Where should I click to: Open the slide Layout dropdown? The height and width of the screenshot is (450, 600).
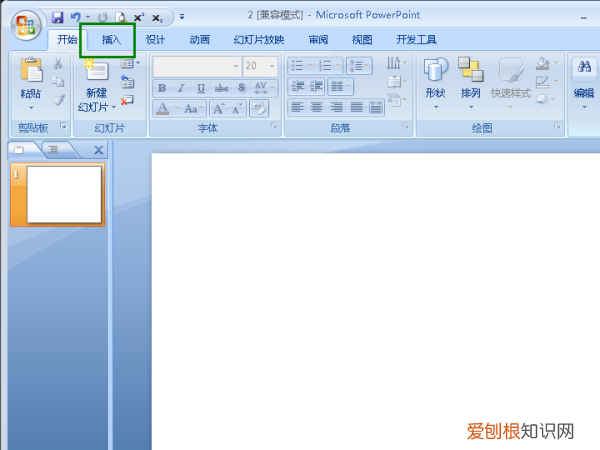tap(129, 63)
